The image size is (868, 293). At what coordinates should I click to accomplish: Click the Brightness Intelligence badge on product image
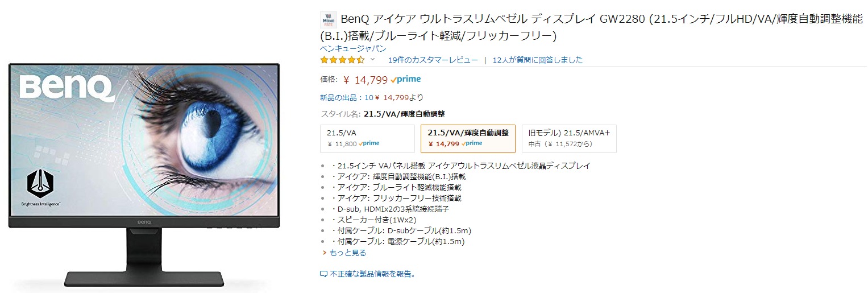pos(40,183)
